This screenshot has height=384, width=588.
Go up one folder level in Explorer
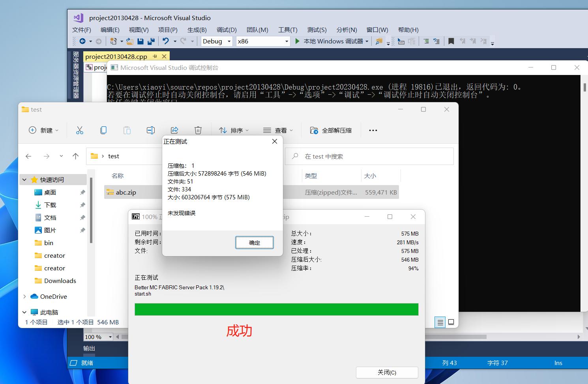(x=76, y=156)
